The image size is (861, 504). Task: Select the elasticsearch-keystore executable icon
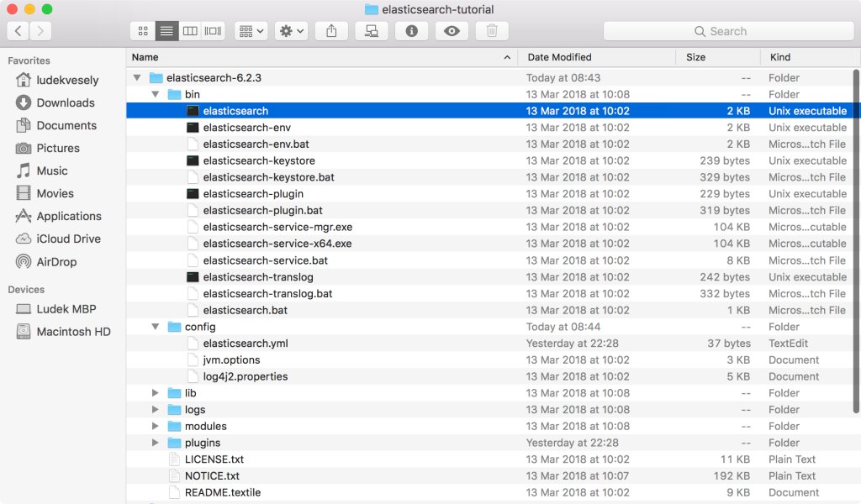pos(193,160)
